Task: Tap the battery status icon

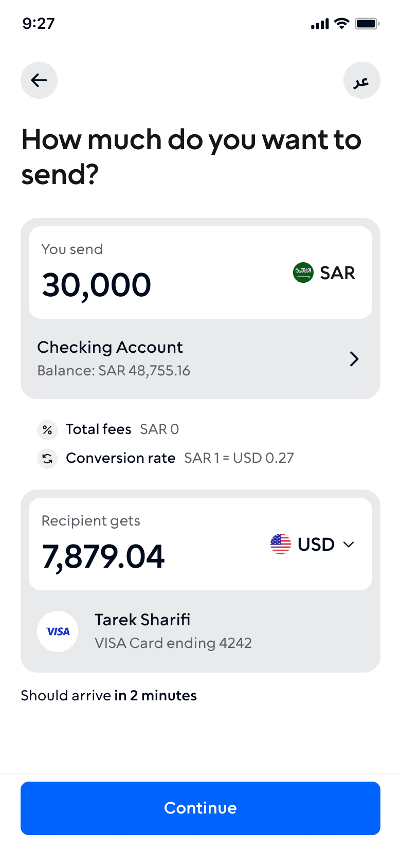Action: 367,23
